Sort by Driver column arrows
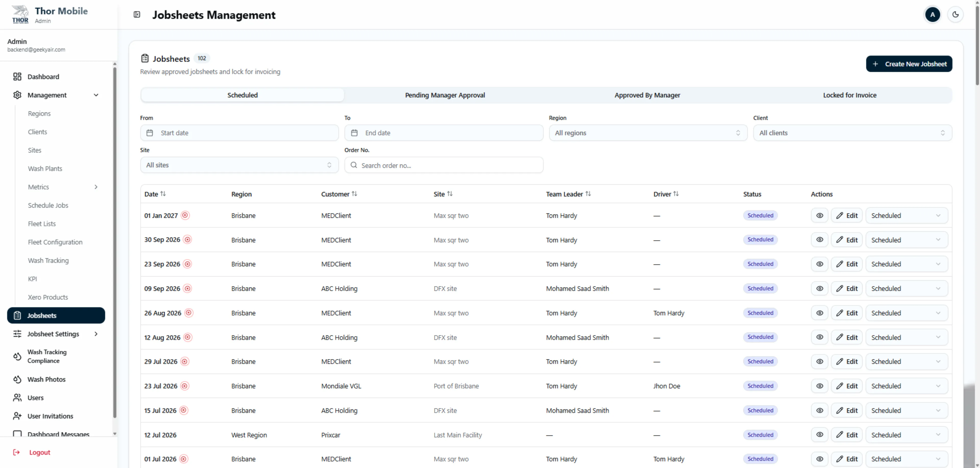 coord(676,194)
